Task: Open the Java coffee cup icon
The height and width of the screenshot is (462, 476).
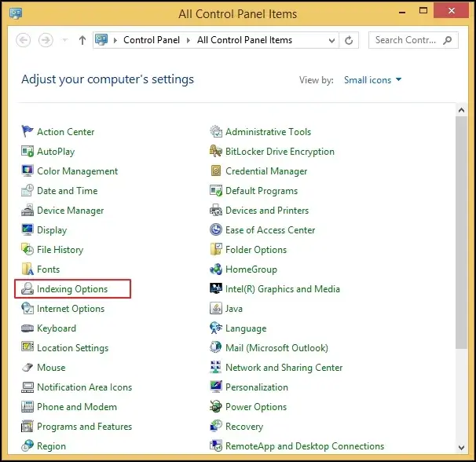Action: [x=216, y=309]
